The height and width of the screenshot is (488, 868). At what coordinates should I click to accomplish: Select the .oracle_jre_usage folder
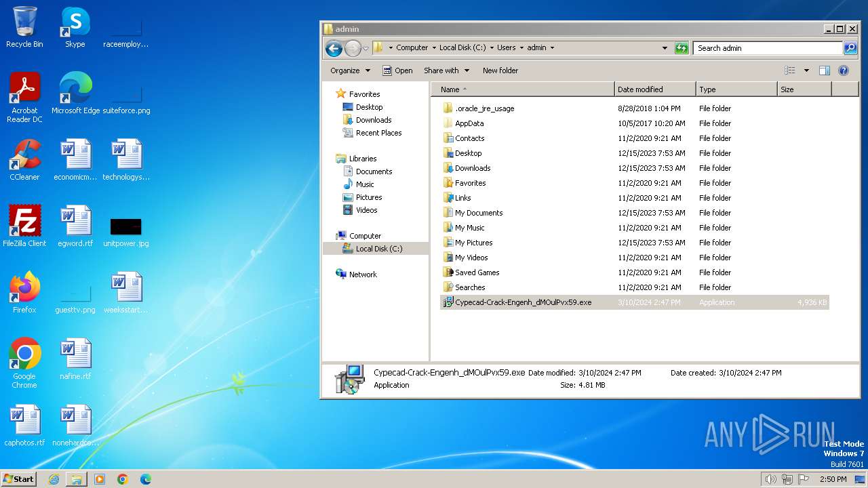(x=634, y=108)
